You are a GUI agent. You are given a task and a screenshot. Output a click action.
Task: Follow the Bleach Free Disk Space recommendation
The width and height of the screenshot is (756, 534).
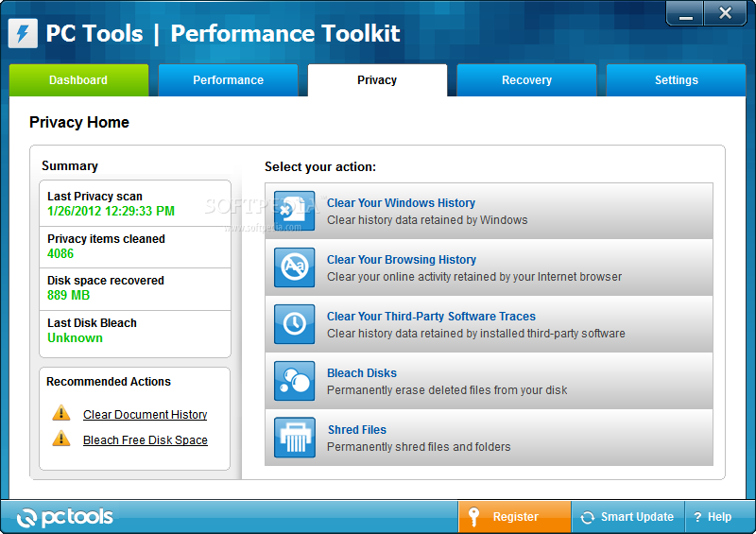(x=146, y=440)
